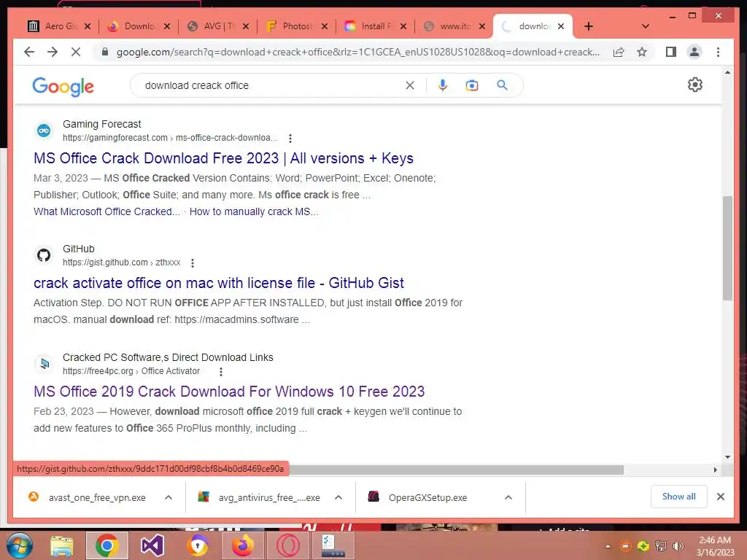Image resolution: width=747 pixels, height=560 pixels.
Task: Switch to the Install P tab
Action: click(376, 26)
